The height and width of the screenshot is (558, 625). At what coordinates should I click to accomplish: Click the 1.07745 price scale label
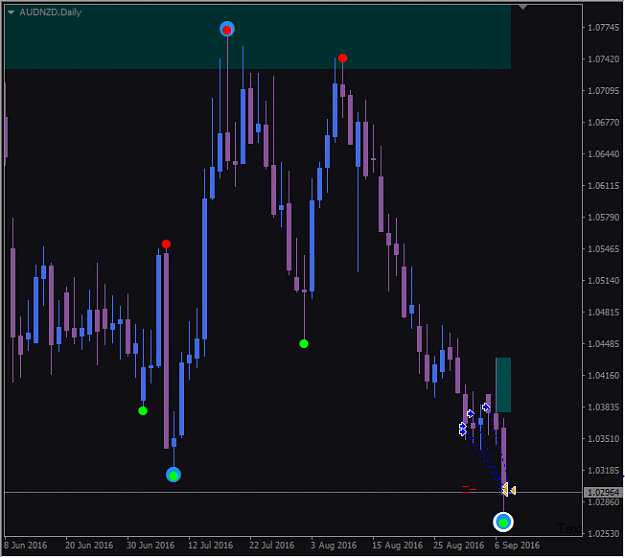click(603, 28)
